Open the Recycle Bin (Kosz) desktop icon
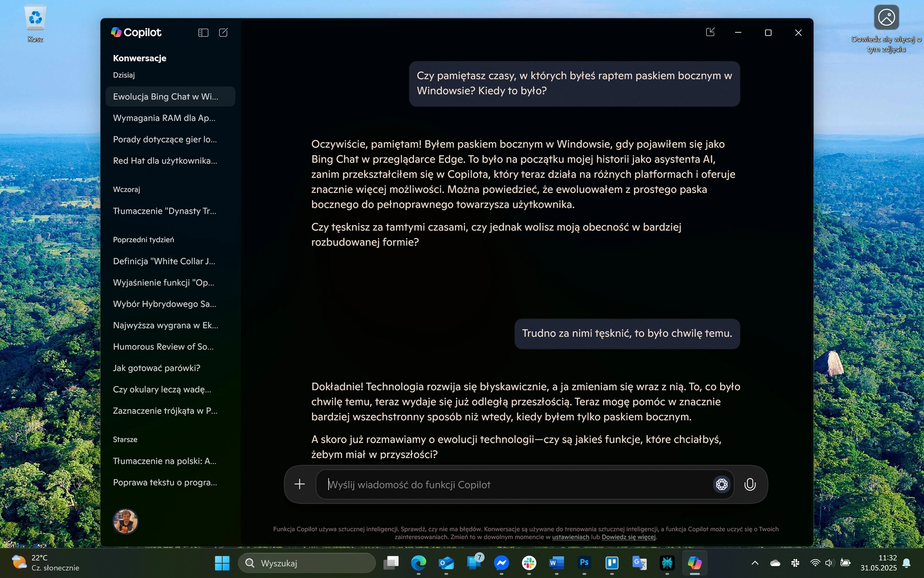 pos(35,24)
